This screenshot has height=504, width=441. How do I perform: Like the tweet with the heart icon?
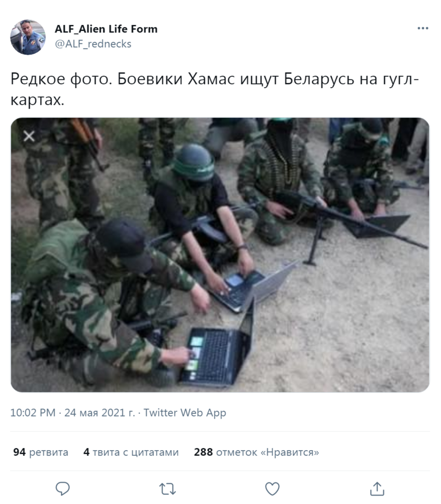(x=272, y=489)
